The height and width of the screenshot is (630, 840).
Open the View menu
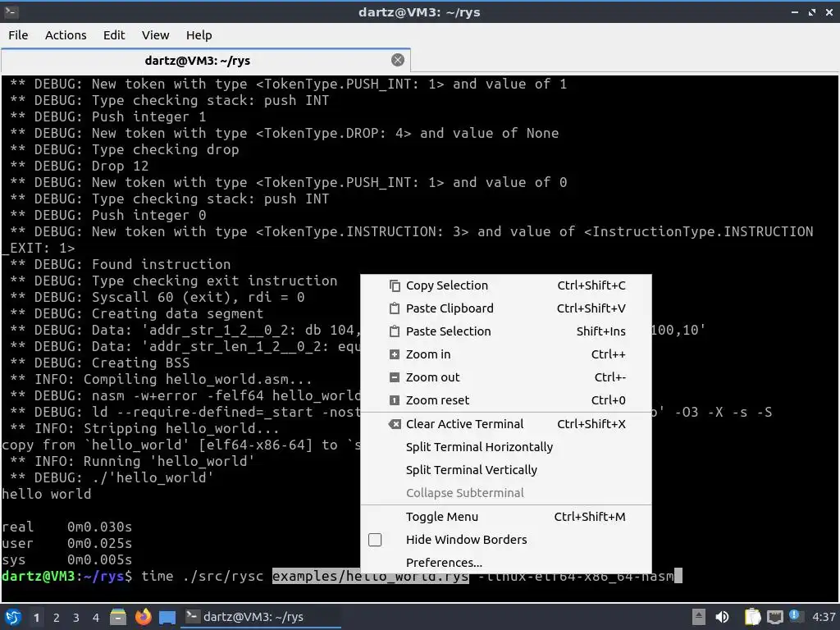point(155,35)
